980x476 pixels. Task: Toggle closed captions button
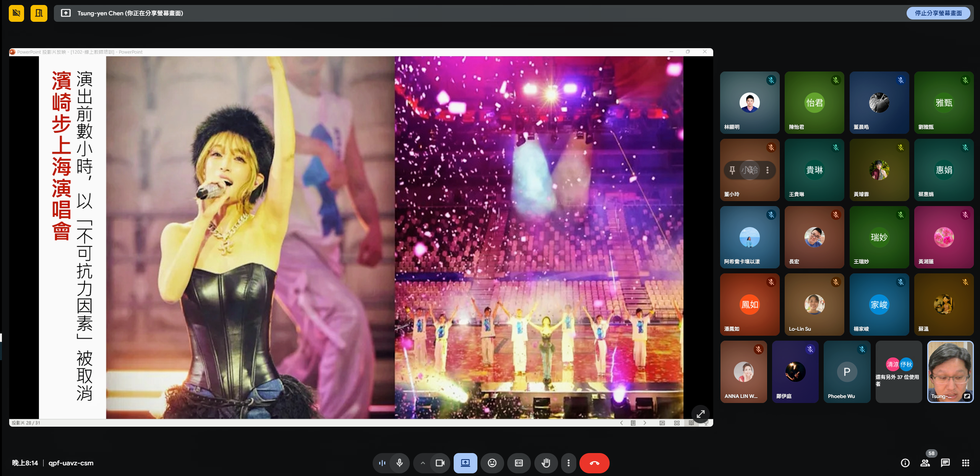(x=519, y=463)
